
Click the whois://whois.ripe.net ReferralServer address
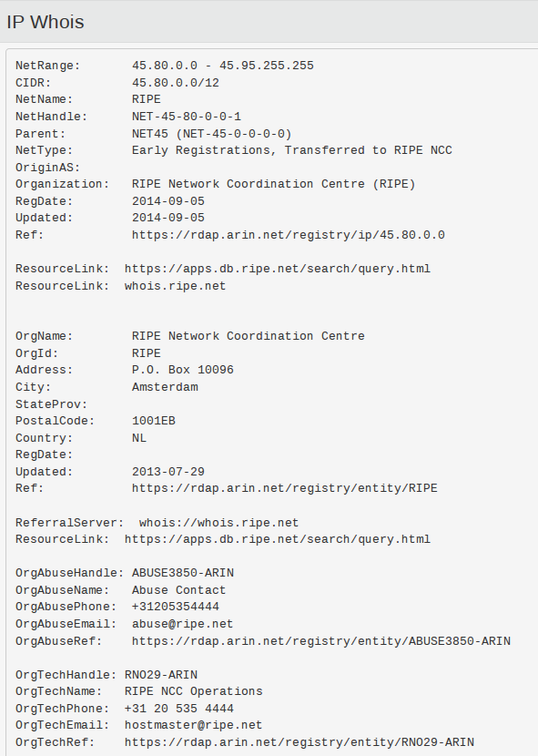[x=218, y=523]
